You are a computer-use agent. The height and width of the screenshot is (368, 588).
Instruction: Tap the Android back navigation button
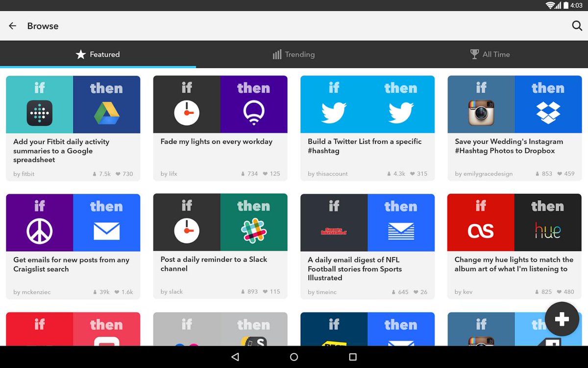235,357
